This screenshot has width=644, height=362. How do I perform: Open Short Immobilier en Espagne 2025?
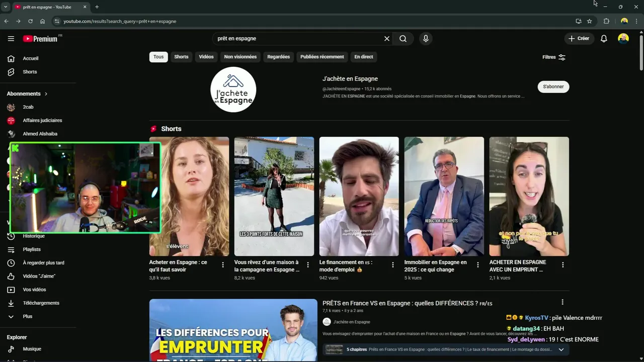(x=444, y=197)
